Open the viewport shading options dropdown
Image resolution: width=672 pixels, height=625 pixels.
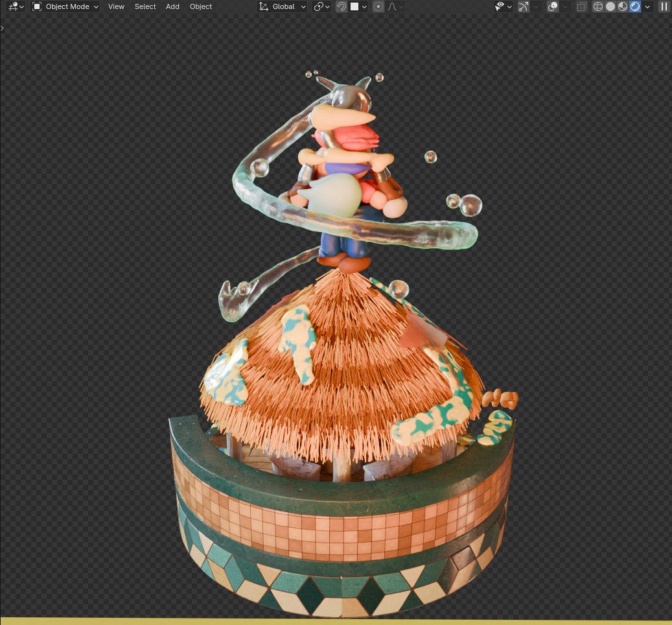[x=647, y=6]
